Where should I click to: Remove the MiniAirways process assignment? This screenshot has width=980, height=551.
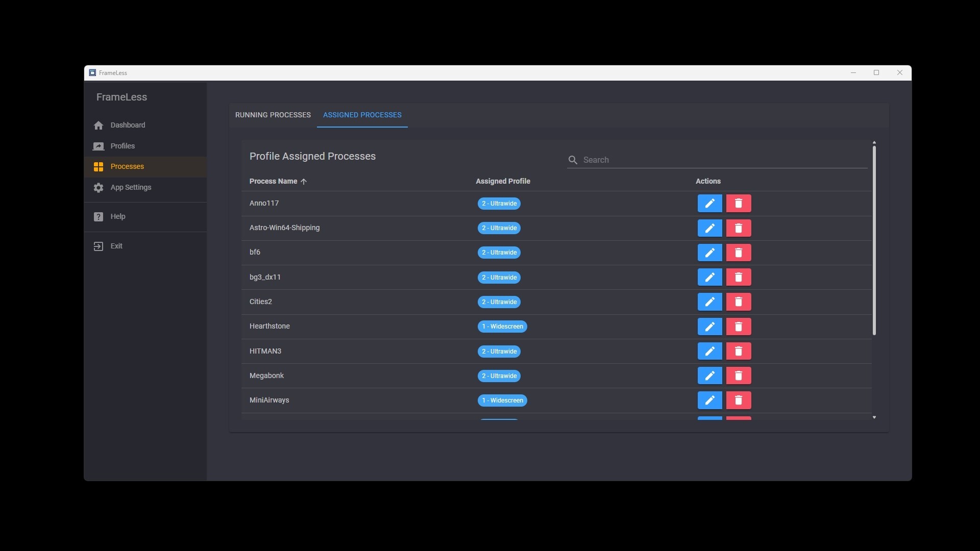pos(739,400)
